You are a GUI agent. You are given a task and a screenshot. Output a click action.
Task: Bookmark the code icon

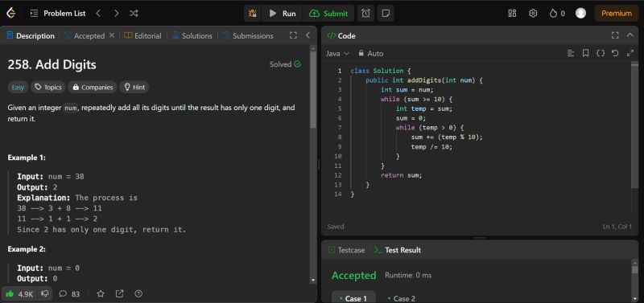tap(586, 53)
